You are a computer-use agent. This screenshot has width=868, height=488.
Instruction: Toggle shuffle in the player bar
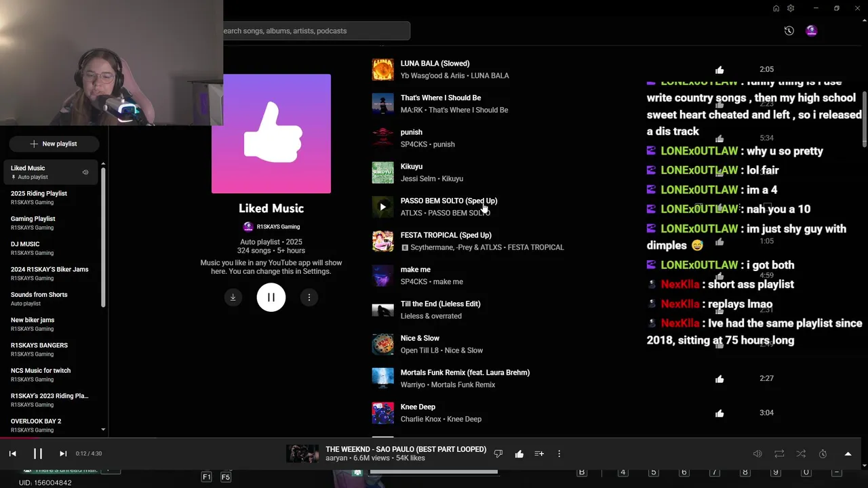click(x=801, y=453)
